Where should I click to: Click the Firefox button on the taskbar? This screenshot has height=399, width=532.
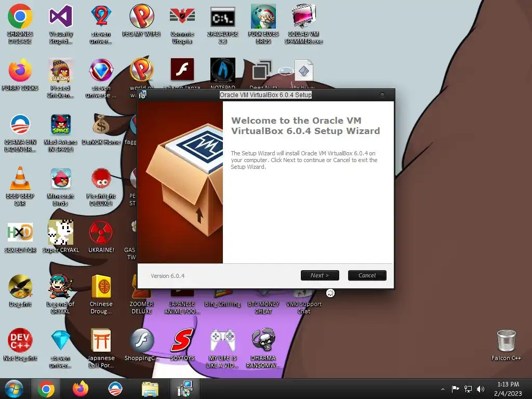coord(81,389)
